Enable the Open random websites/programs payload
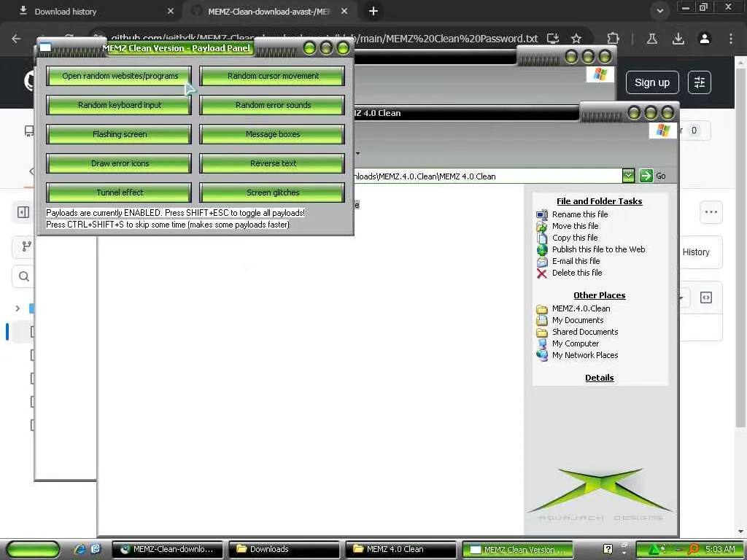747x560 pixels. pyautogui.click(x=119, y=76)
